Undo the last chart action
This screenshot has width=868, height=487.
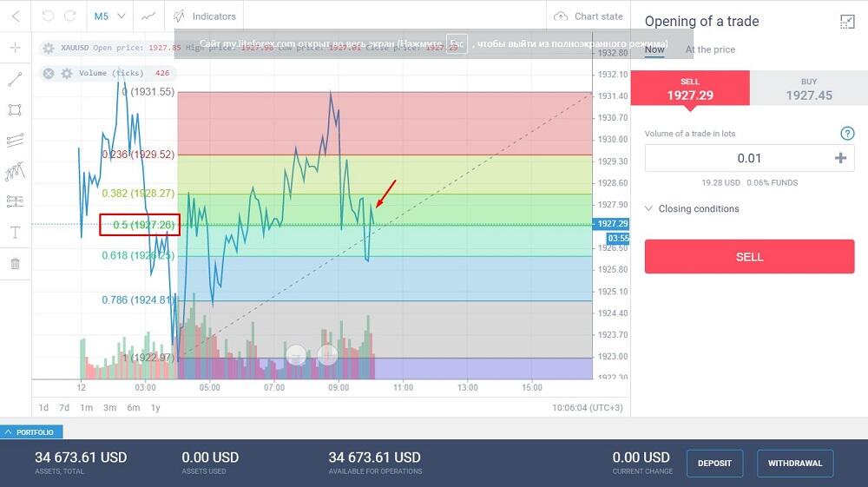tap(48, 16)
